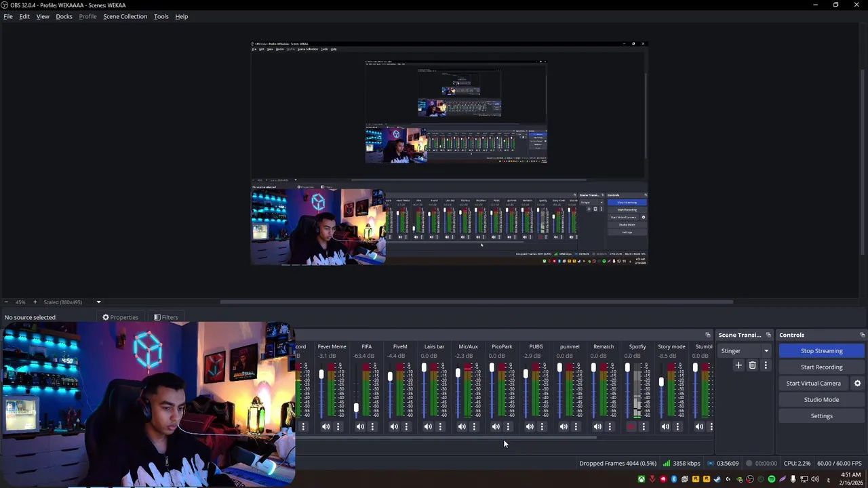
Task: Open virtual camera settings gear icon
Action: tap(857, 384)
